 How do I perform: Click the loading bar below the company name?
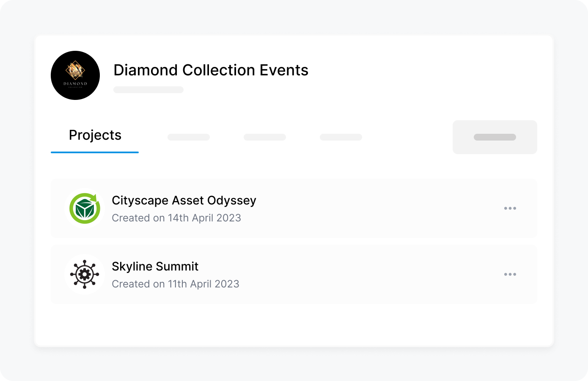tap(148, 89)
